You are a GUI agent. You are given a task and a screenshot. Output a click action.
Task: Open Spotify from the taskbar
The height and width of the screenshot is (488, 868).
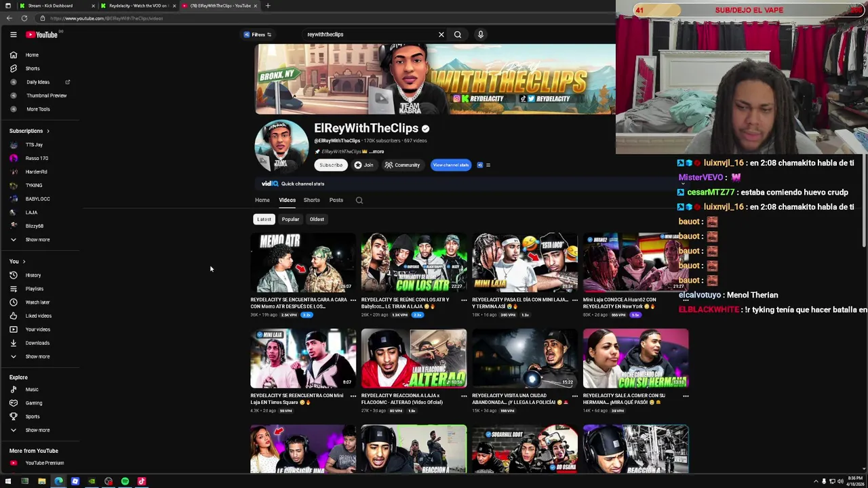coord(125,481)
